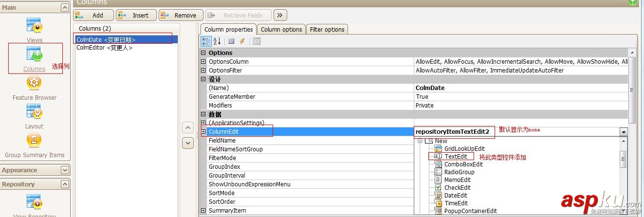Select the GroupIndex property row
644x217 pixels.
[x=311, y=167]
